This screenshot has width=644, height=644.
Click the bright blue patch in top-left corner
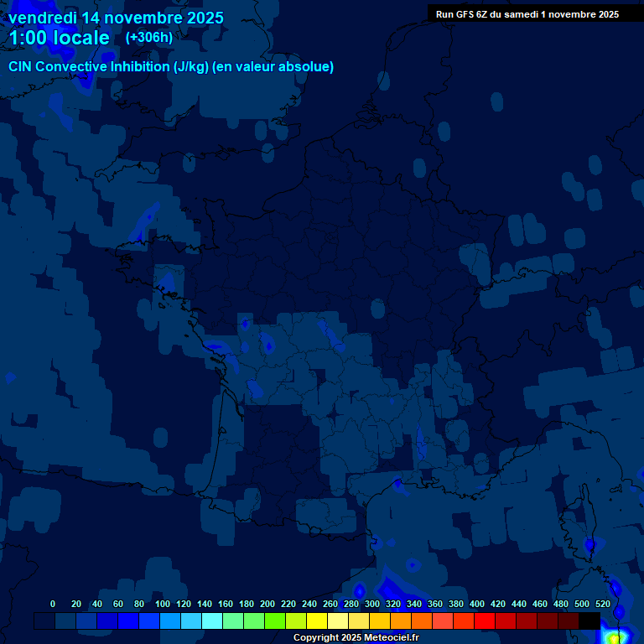click(x=84, y=80)
